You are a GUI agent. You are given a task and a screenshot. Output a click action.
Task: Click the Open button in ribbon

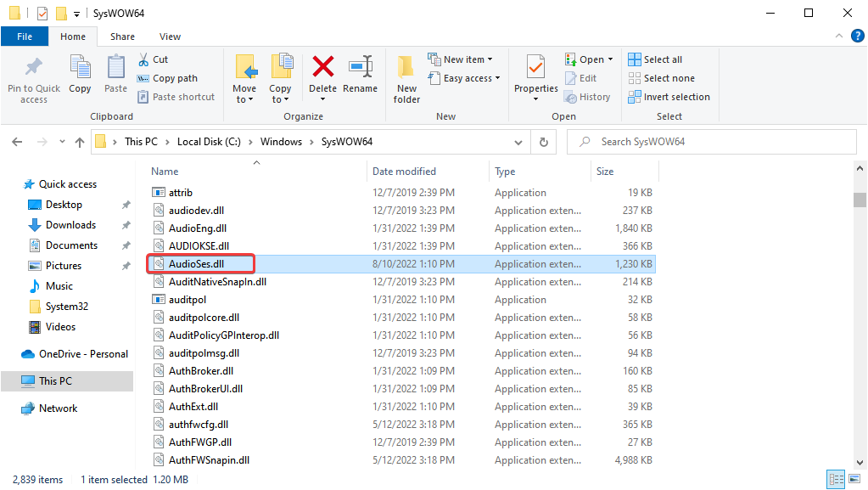pos(589,59)
